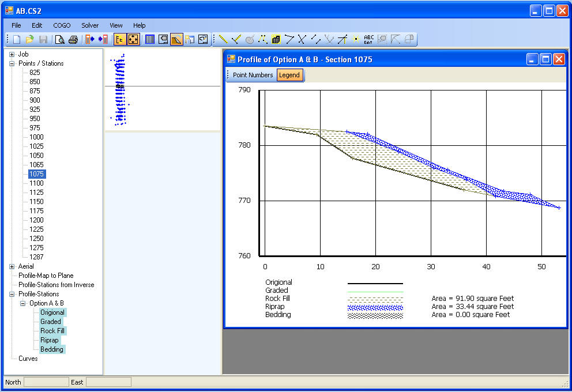Image resolution: width=572 pixels, height=392 pixels.
Task: Select the Rock Fill profile layer
Action: (52, 331)
